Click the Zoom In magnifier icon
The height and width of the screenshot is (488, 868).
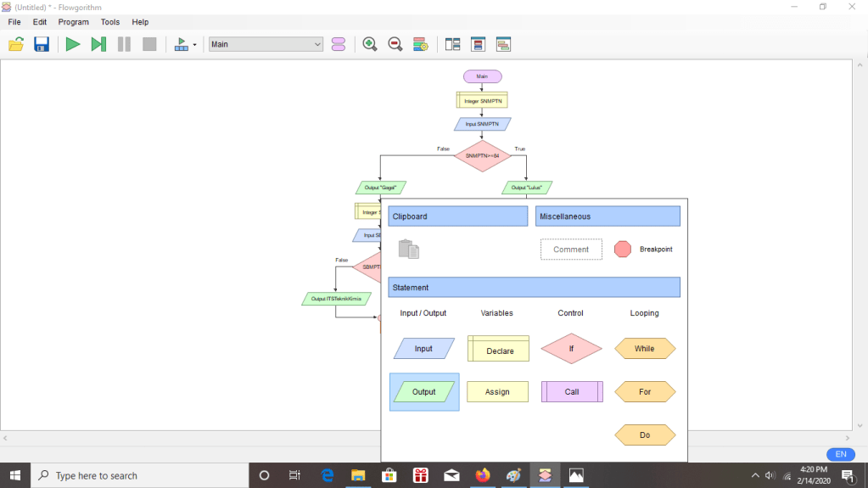coord(370,44)
